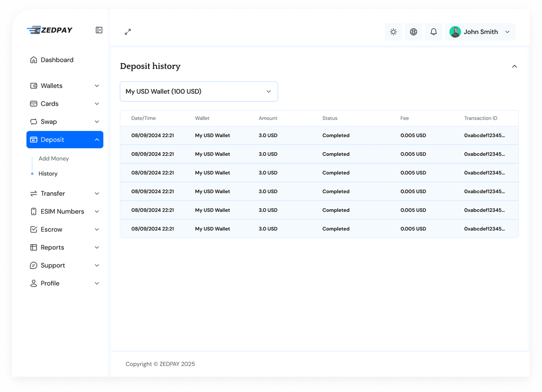The height and width of the screenshot is (392, 542).
Task: Click the ZEDPAY logo
Action: tap(50, 30)
